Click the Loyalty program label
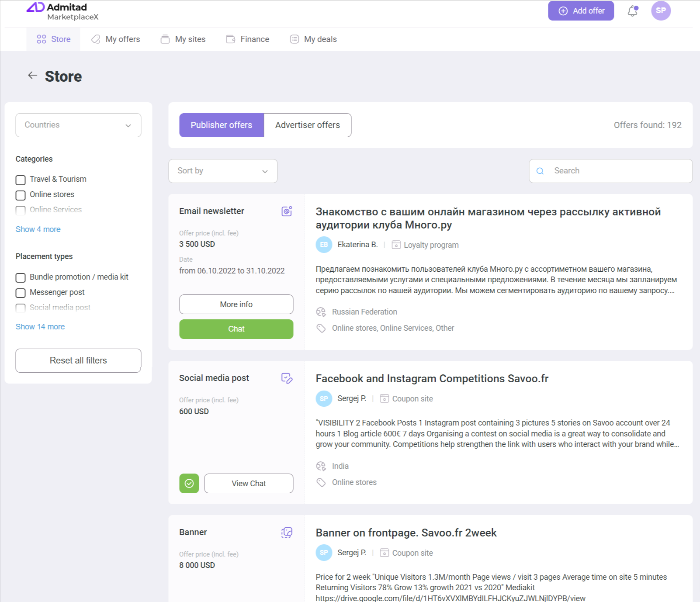Screen dimensions: 700x602 click(x=431, y=245)
